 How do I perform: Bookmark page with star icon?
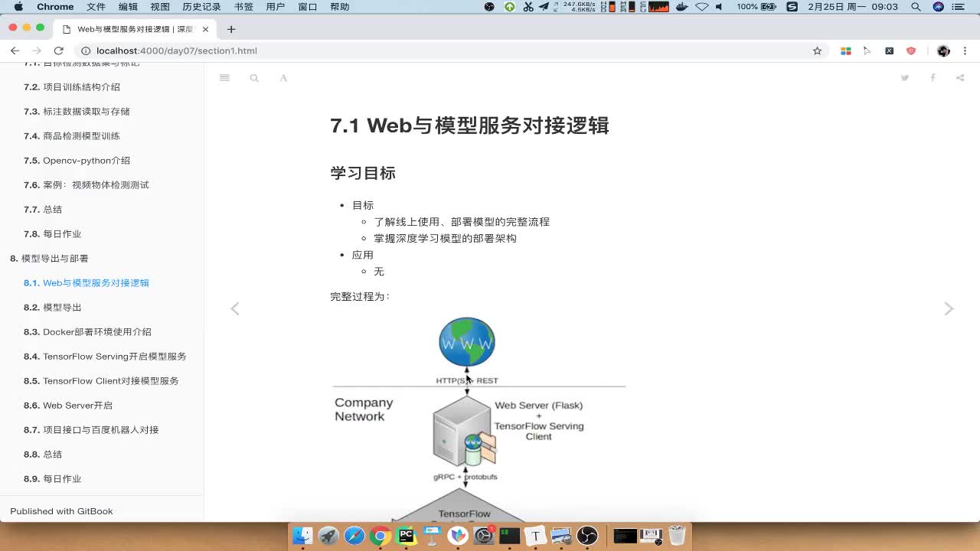pyautogui.click(x=817, y=51)
